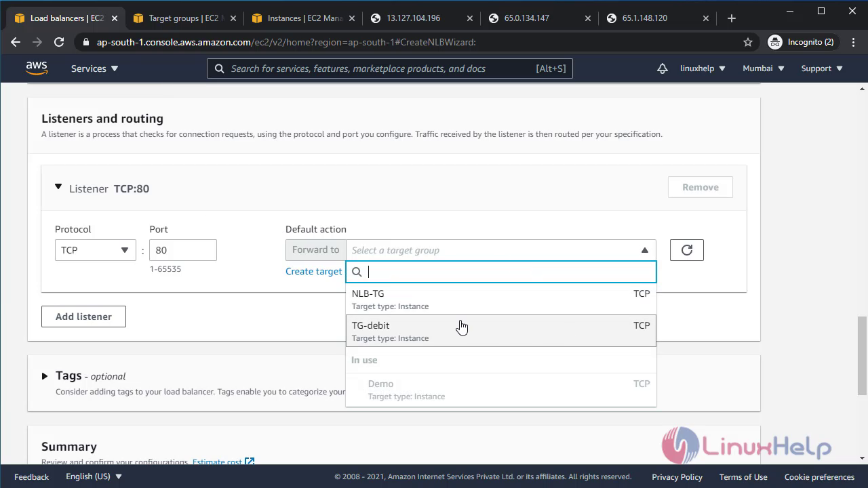Click the search magnifier icon in AWS search
The width and height of the screenshot is (868, 488).
(x=220, y=68)
